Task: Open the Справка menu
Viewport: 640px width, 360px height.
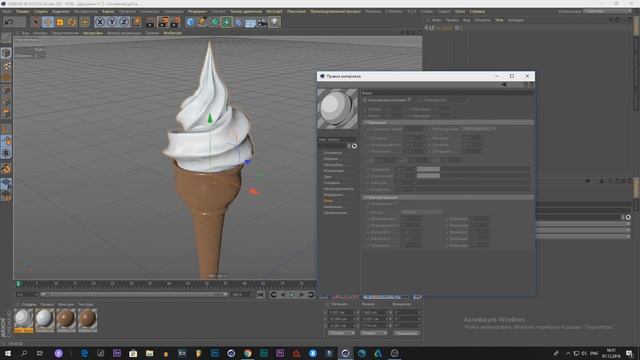Action: (x=477, y=11)
